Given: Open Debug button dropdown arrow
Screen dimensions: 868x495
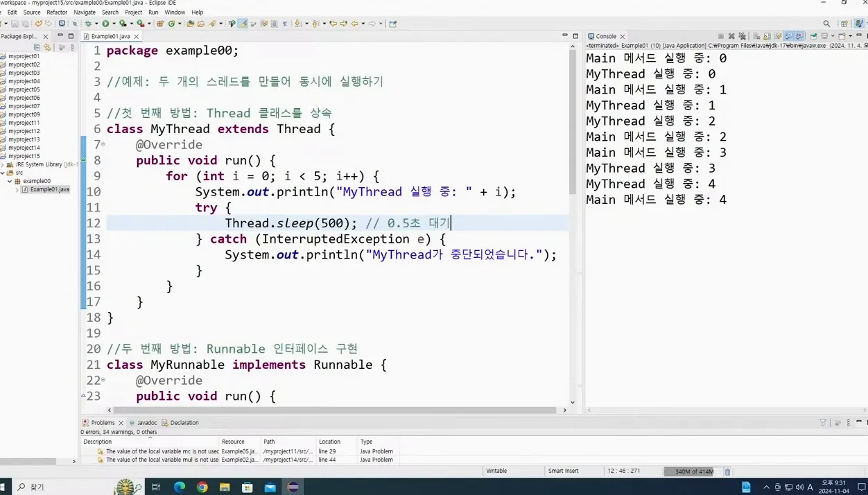Looking at the screenshot, I should point(96,24).
